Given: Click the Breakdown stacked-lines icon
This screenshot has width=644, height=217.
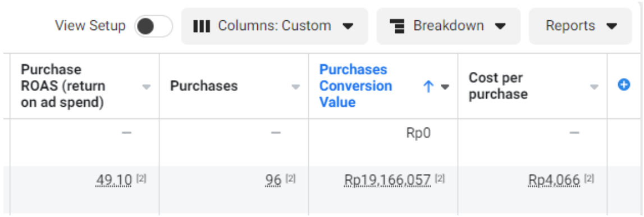Looking at the screenshot, I should click(x=398, y=26).
